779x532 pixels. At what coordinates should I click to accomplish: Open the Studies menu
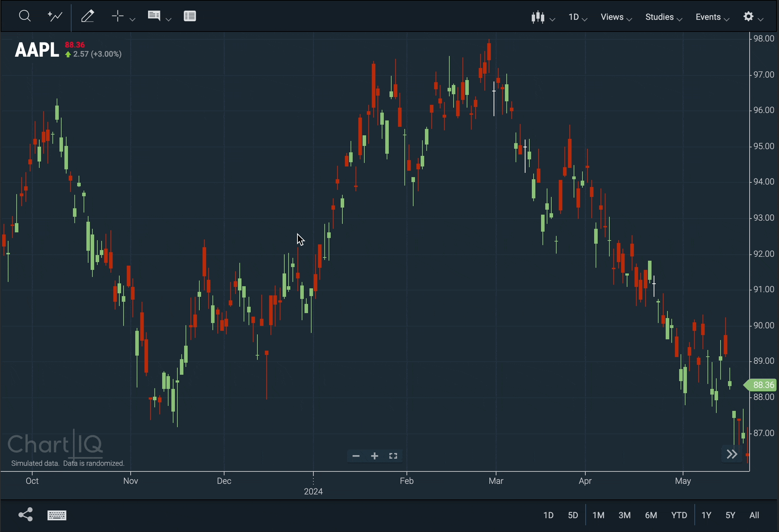(x=664, y=17)
